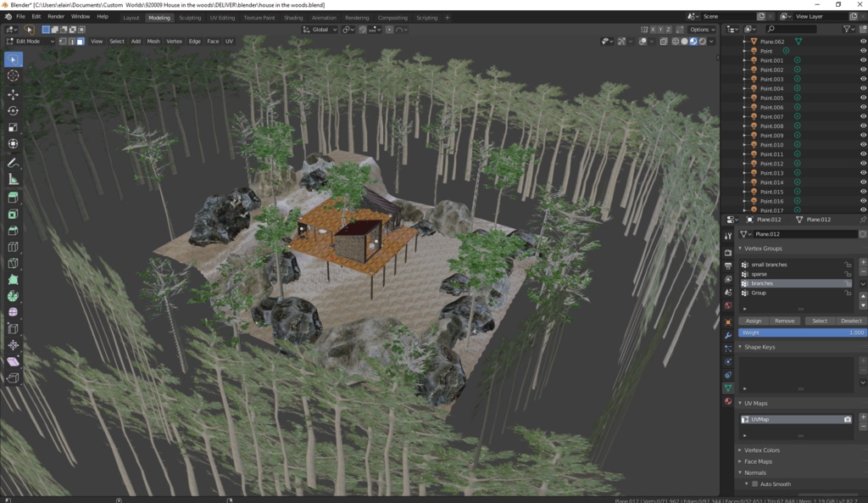868x503 pixels.
Task: Select the Rotate tool
Action: 12,112
